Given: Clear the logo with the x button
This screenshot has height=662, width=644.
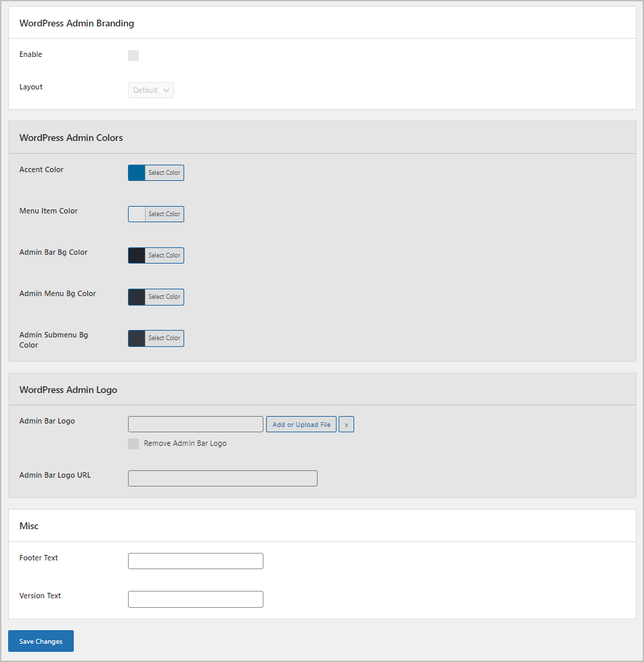Looking at the screenshot, I should pos(347,424).
